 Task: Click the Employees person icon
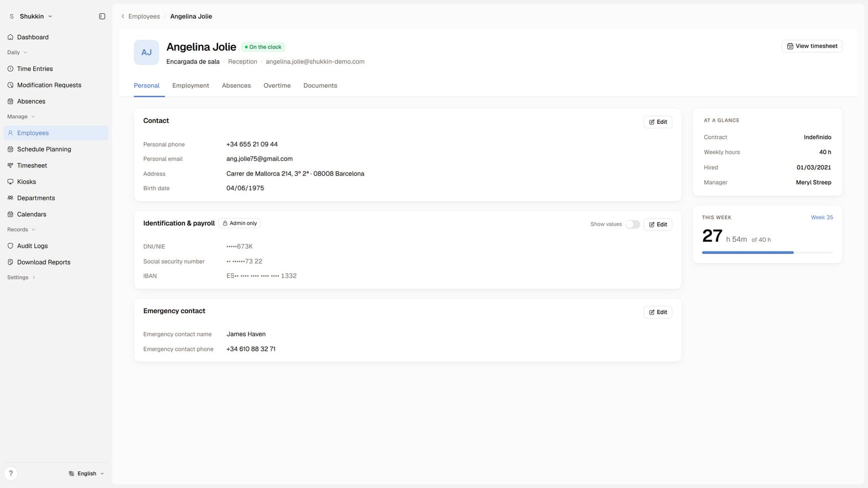click(x=11, y=133)
